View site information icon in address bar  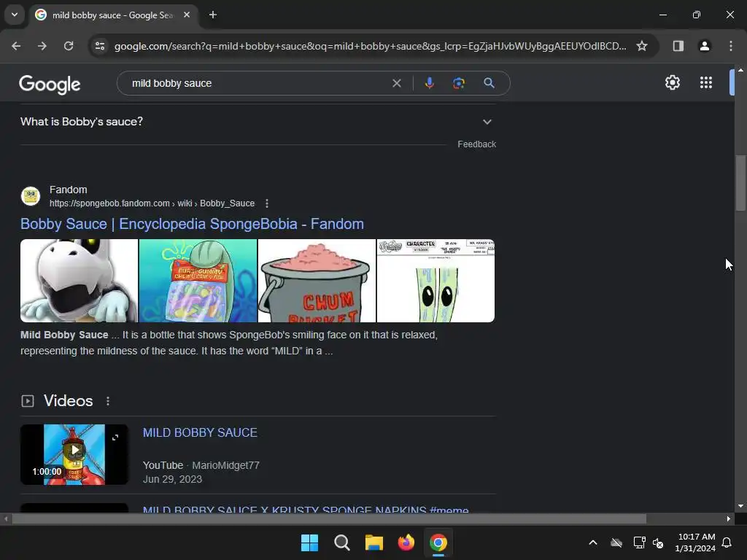pyautogui.click(x=100, y=46)
